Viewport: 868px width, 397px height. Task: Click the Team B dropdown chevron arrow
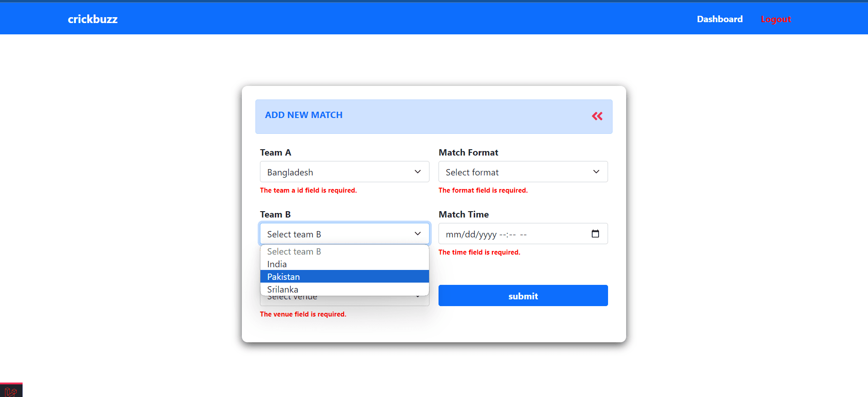click(x=418, y=234)
